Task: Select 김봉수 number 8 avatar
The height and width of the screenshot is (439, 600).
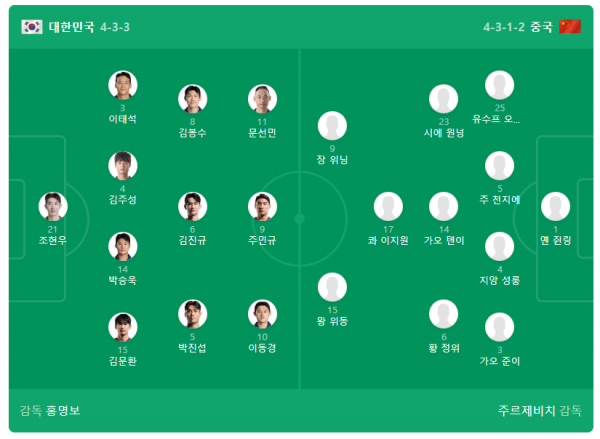Action: pos(192,99)
